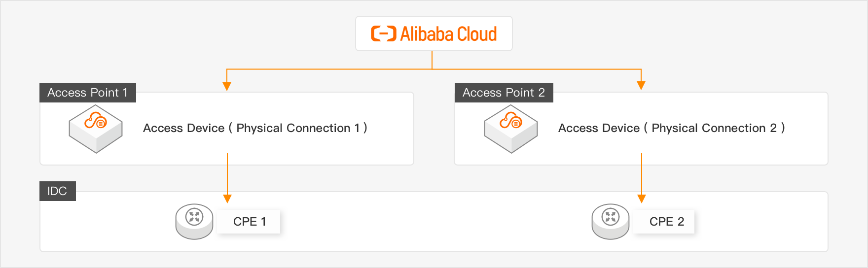Click the arrowhead pointing down to CPE 1
Screen dimensions: 868x268
point(227,199)
